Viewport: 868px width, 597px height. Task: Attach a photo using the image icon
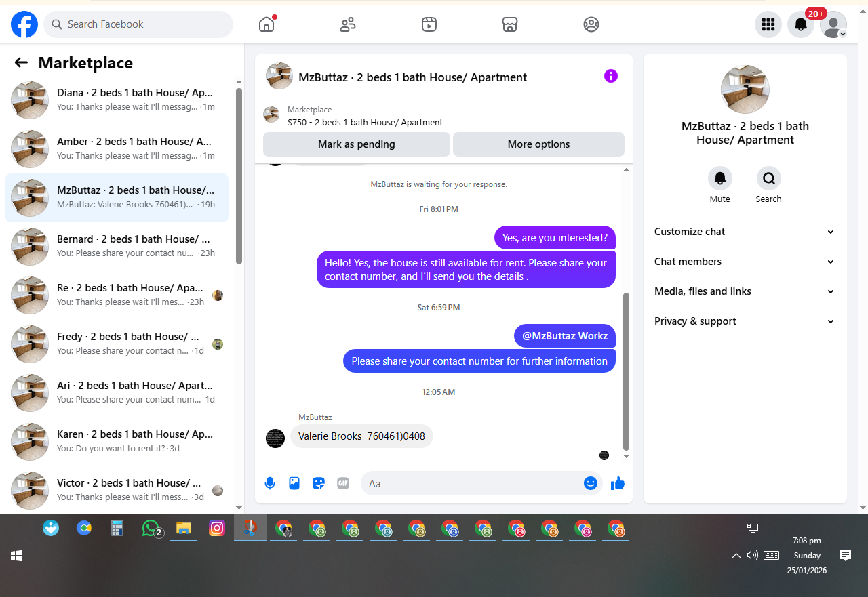tap(294, 483)
